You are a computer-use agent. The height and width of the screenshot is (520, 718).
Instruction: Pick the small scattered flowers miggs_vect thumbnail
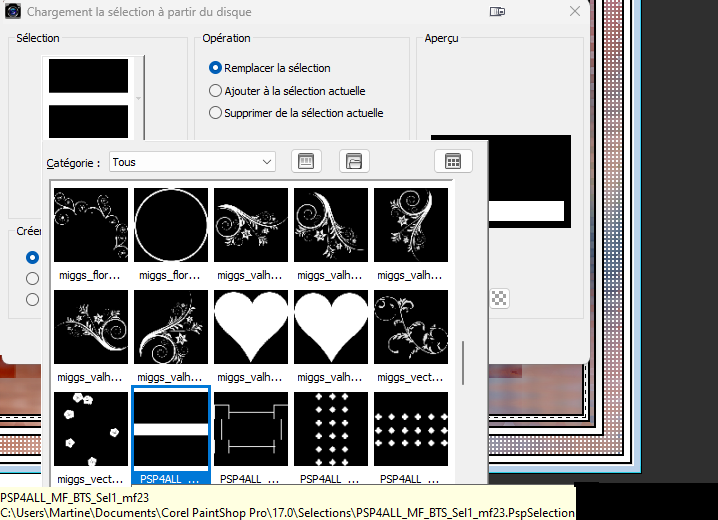(91, 429)
